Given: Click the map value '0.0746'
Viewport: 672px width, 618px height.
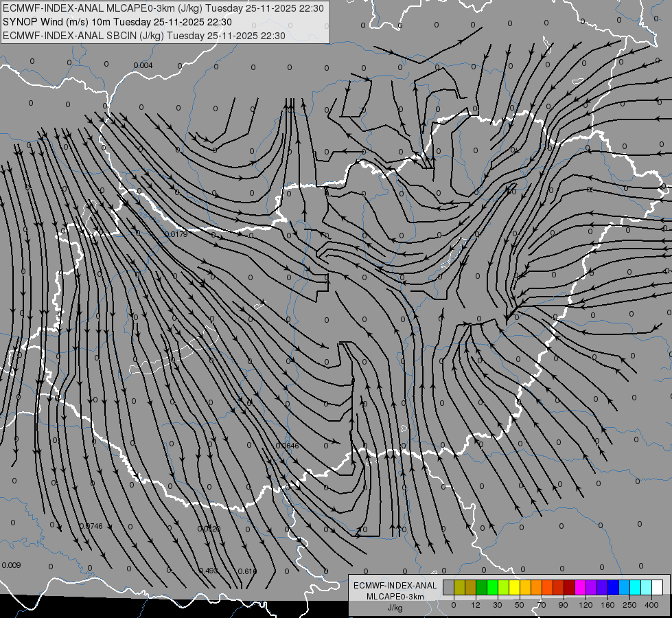Looking at the screenshot, I should tap(91, 526).
